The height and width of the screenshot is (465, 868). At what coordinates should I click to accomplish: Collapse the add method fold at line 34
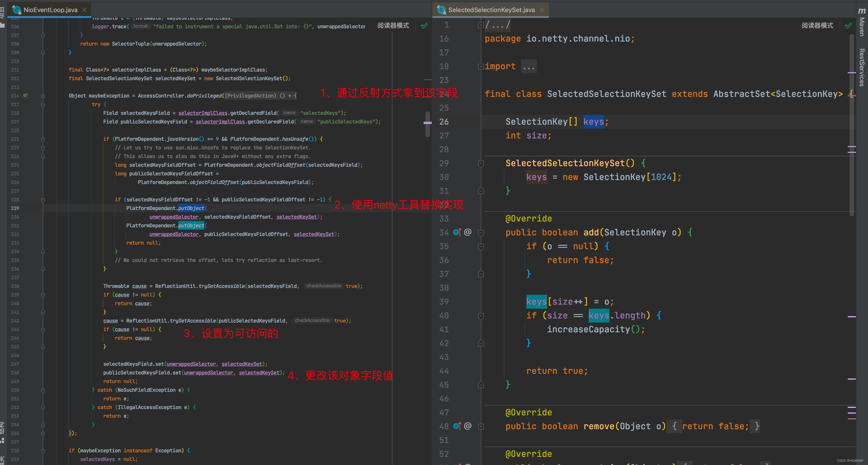pos(481,233)
